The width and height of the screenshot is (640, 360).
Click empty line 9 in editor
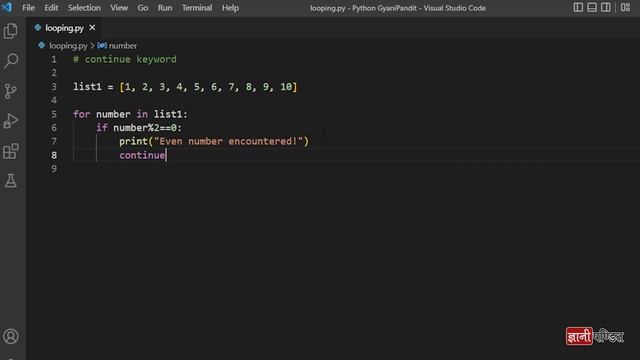click(355, 169)
